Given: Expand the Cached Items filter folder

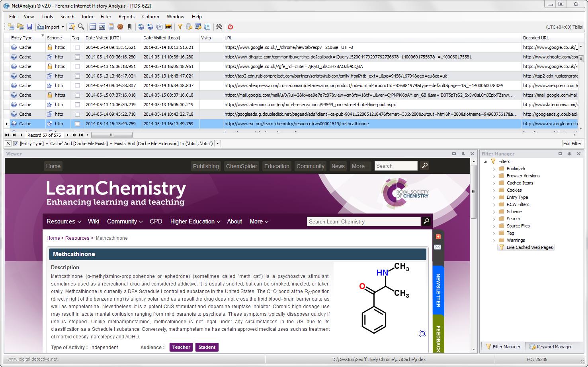Looking at the screenshot, I should tap(494, 183).
